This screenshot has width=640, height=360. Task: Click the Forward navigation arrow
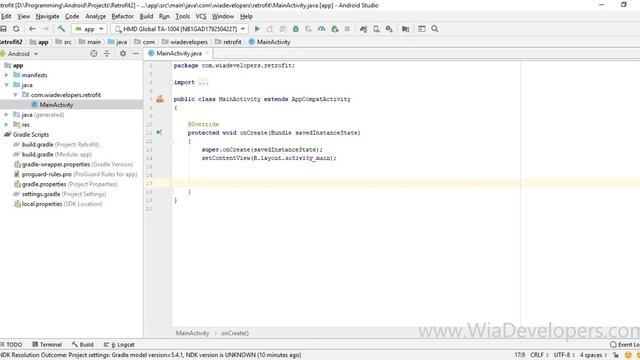tap(45, 29)
